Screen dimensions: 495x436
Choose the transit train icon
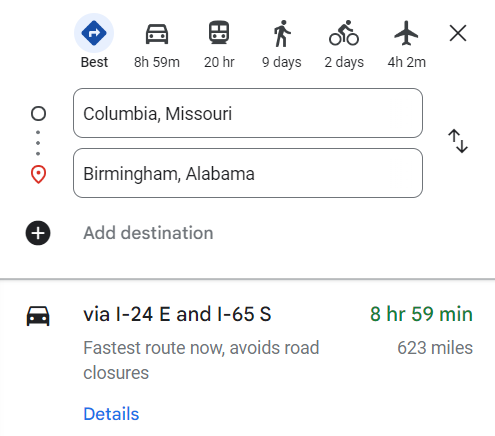point(219,33)
